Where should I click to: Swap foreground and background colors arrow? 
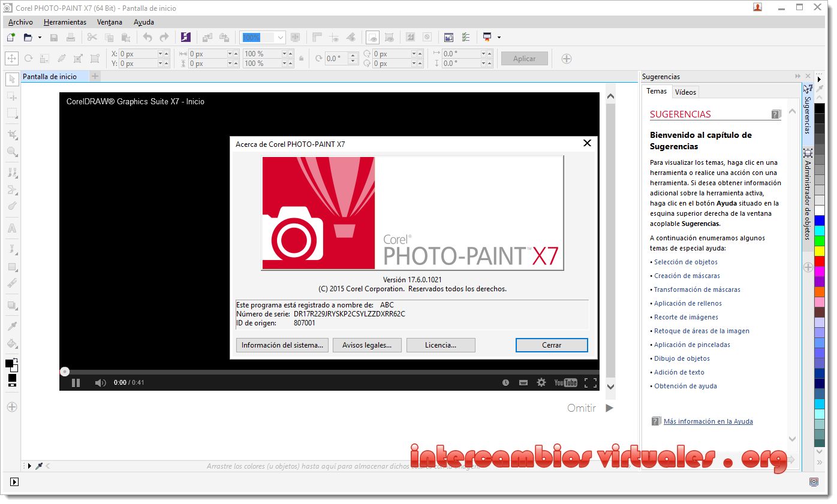16,360
